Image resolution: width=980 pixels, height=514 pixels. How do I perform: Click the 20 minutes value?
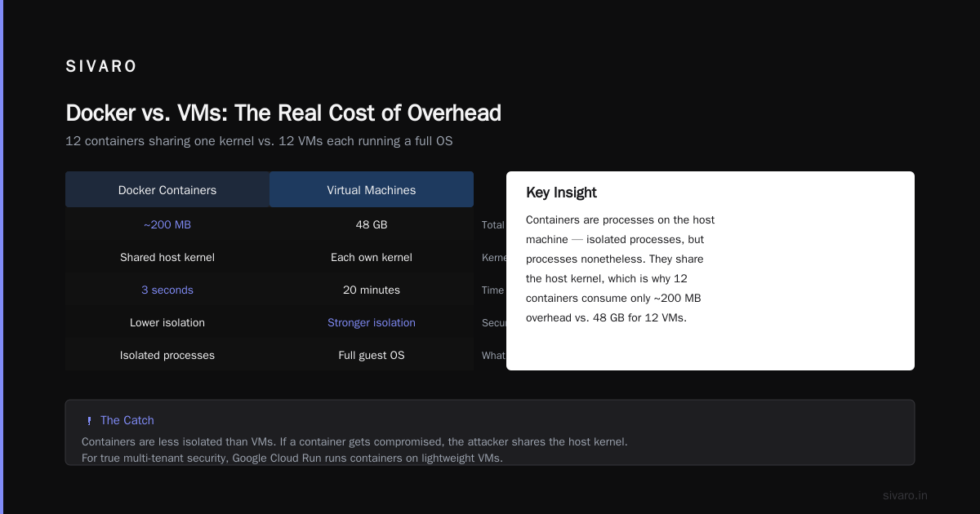pos(372,290)
